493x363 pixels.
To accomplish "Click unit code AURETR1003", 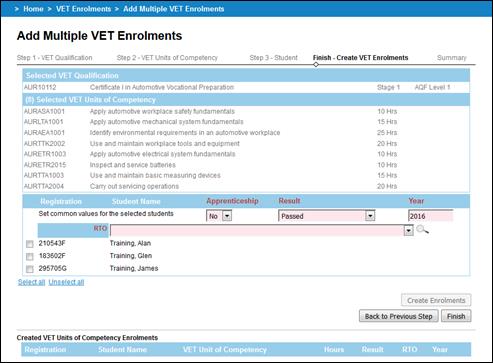I will (45, 154).
